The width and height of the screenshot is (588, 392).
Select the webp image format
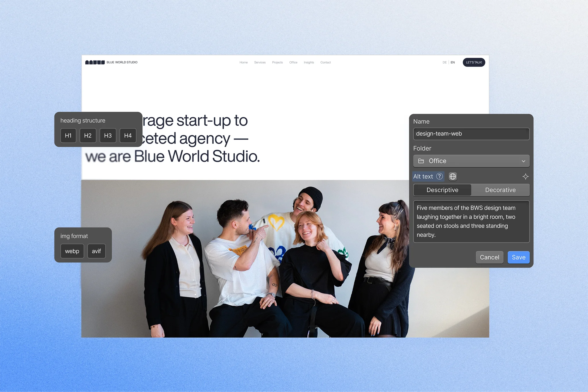click(72, 251)
